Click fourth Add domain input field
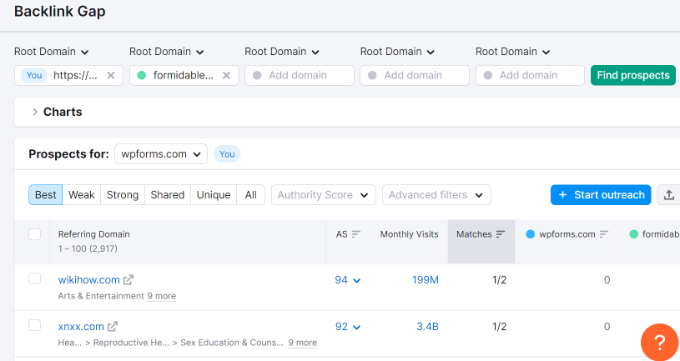The image size is (680, 361). pyautogui.click(x=415, y=75)
